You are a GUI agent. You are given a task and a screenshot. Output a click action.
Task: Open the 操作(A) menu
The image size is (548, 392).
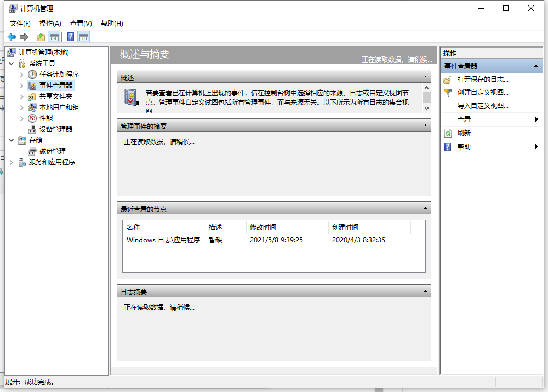(50, 24)
